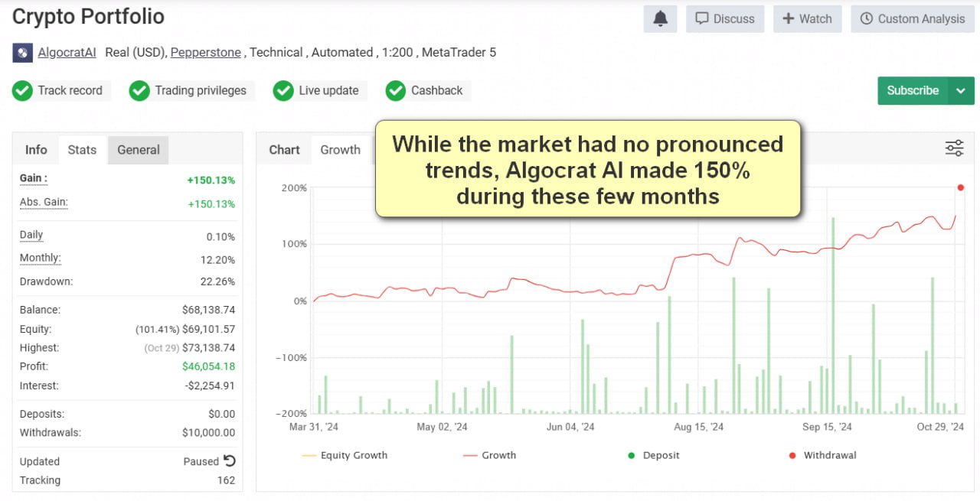Click the Live update green checkmark
Viewport: 980px width, 501px height.
283,90
